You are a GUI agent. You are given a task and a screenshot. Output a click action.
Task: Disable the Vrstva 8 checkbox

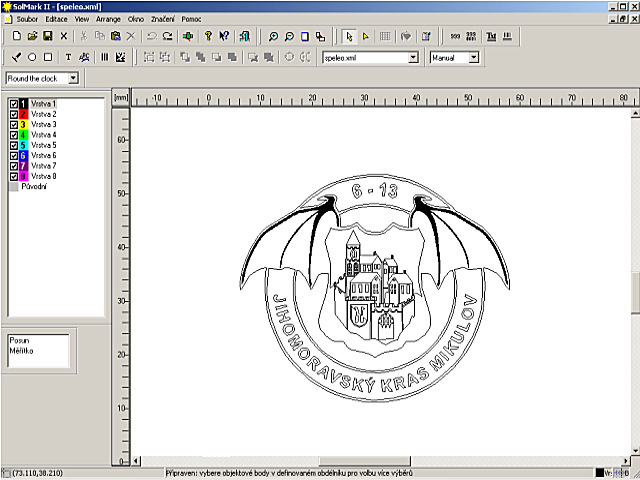(13, 176)
